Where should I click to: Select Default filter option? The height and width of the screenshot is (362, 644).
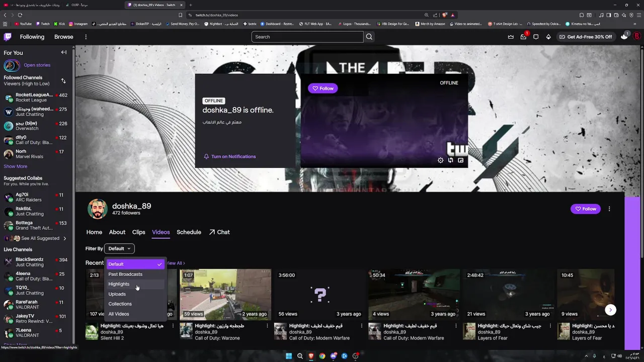(x=135, y=264)
